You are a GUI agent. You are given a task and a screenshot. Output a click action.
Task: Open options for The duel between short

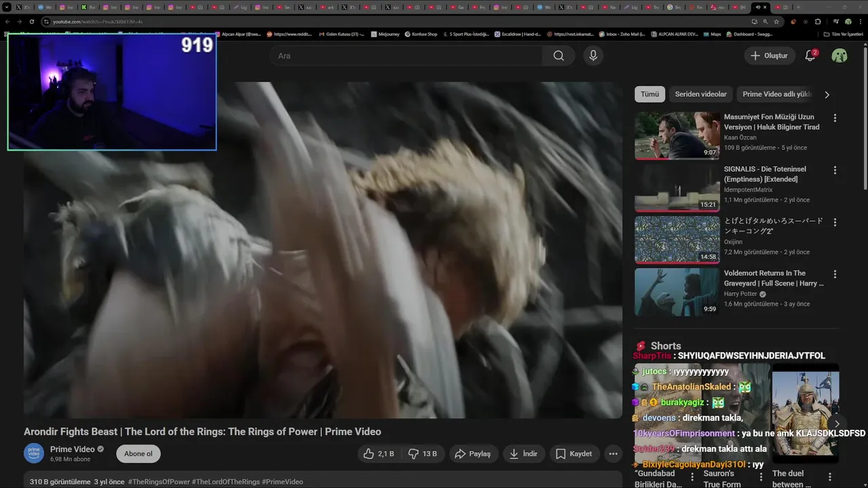pos(829,477)
